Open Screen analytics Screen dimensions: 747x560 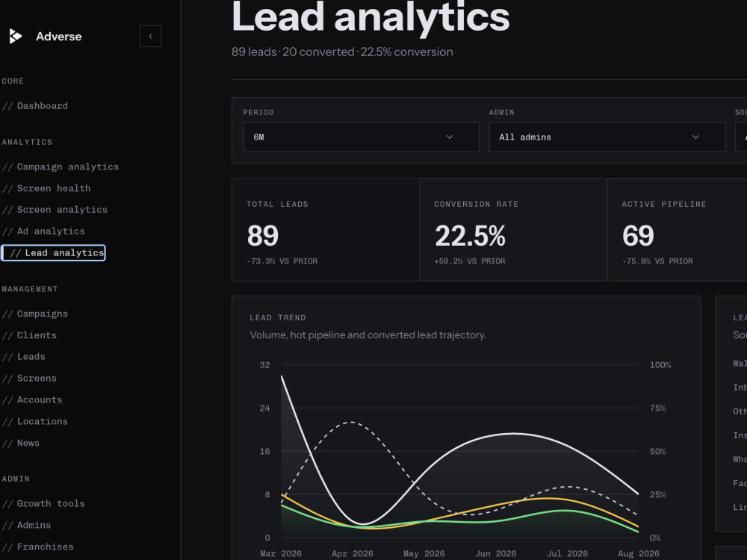55,210
